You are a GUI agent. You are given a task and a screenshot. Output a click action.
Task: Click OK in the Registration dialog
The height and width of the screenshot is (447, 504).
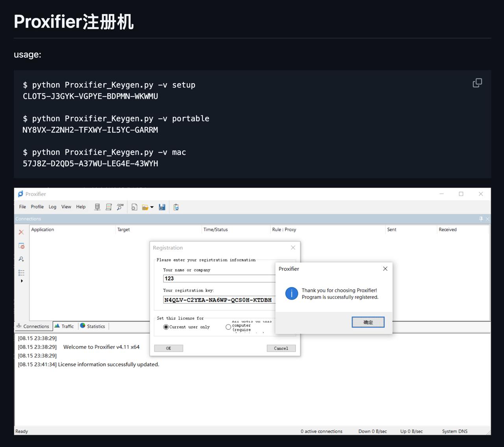coord(169,348)
